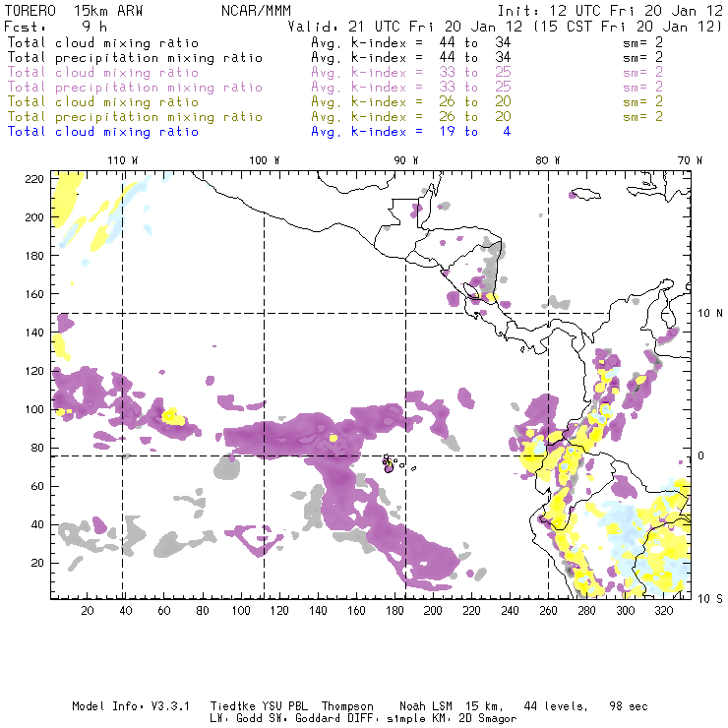Click the blue 'Total cloud mixing ratio' legend row

(x=259, y=132)
